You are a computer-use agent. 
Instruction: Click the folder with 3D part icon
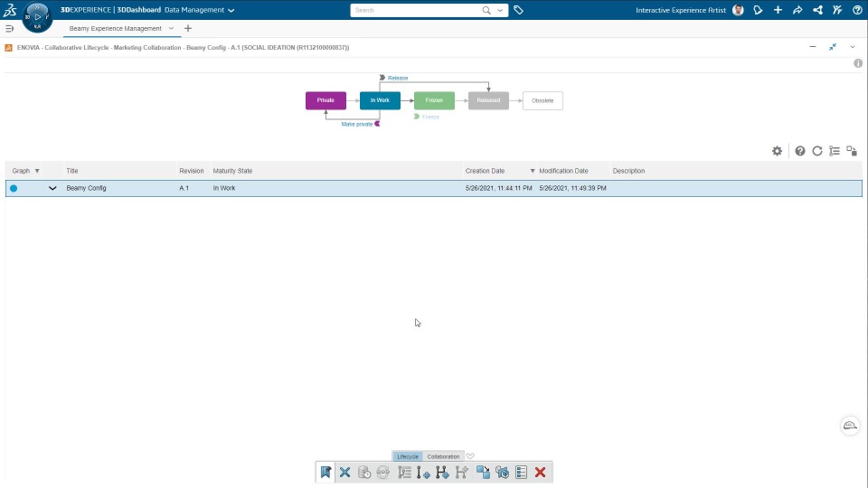tap(502, 472)
